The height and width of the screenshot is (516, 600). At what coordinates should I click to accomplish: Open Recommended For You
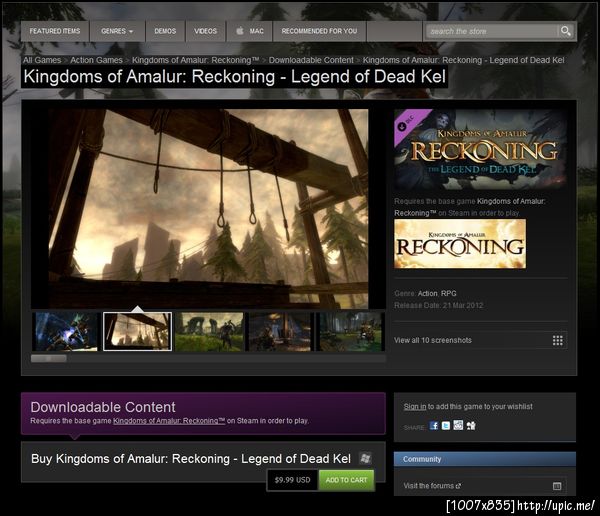pos(320,31)
